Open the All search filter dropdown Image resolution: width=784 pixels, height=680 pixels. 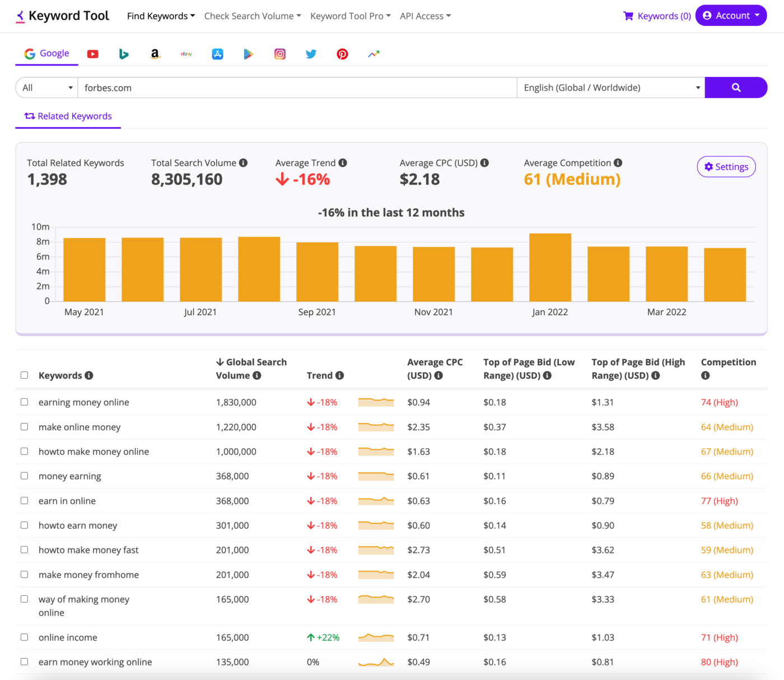tap(47, 87)
